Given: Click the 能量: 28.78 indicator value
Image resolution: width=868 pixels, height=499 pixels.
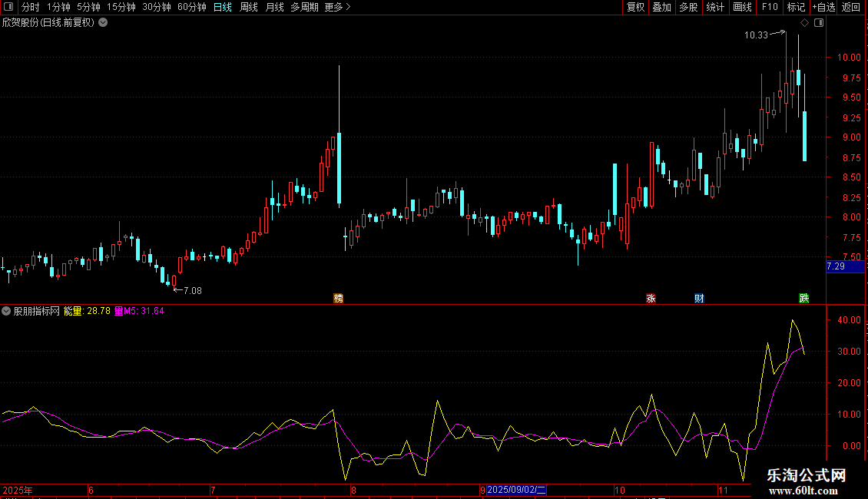Looking at the screenshot, I should [87, 311].
